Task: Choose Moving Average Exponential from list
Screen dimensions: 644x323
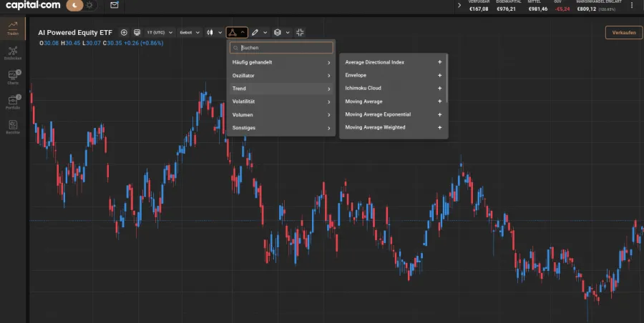Action: (378, 114)
